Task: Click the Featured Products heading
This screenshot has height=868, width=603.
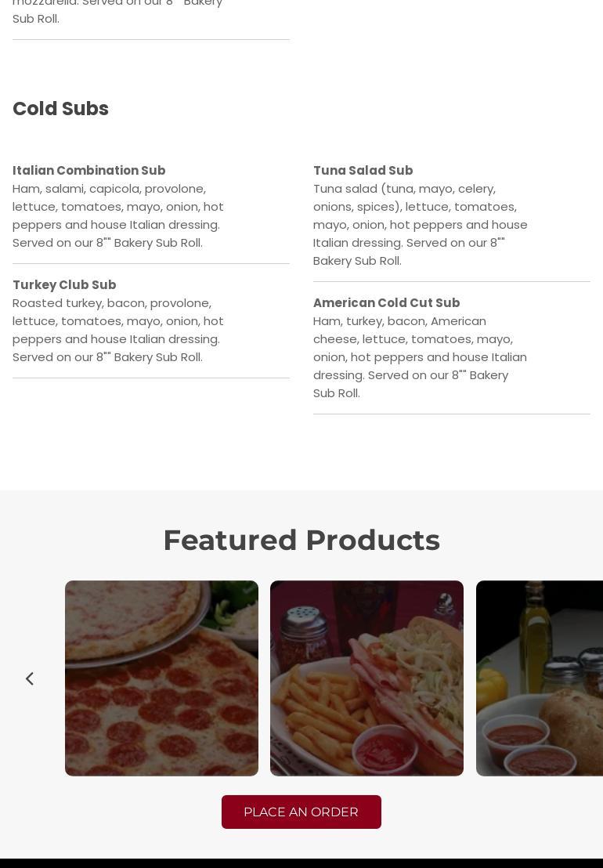Action: (x=301, y=540)
